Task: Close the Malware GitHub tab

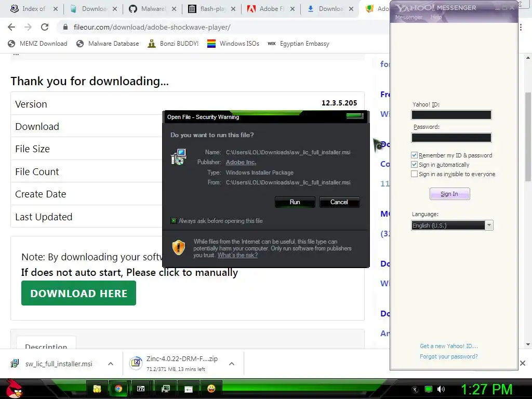Action: pos(174,9)
